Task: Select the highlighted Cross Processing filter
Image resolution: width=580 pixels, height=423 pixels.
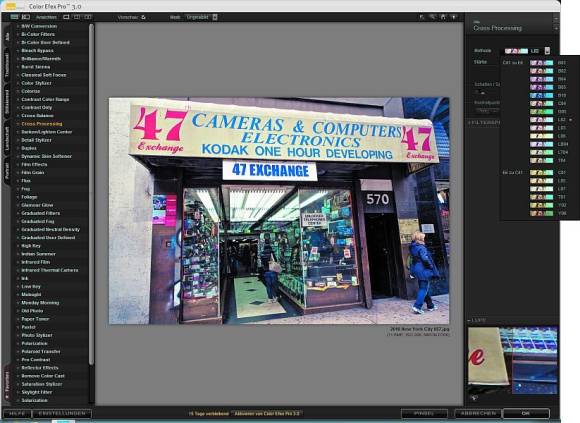Action: point(42,124)
